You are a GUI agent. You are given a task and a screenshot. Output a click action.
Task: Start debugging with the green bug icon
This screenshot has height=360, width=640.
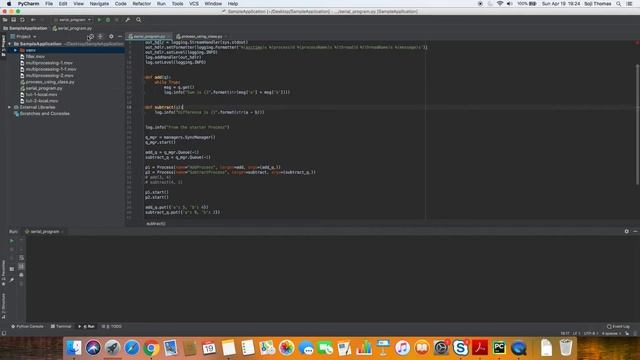point(108,20)
